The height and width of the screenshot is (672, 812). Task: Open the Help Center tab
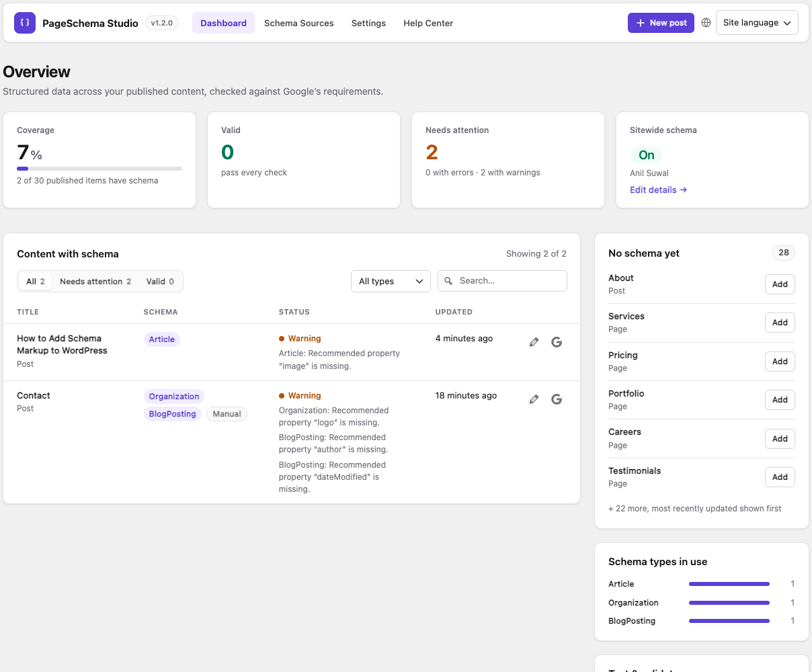click(428, 23)
